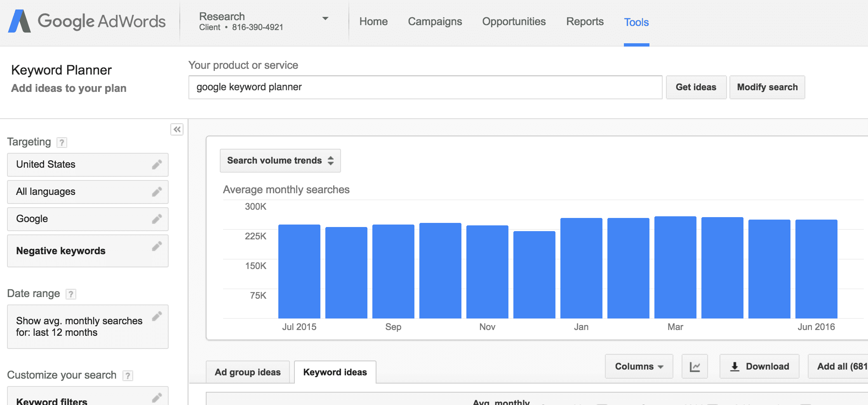Screen dimensions: 868x405
Task: Click the Google AdWords logo
Action: (87, 21)
